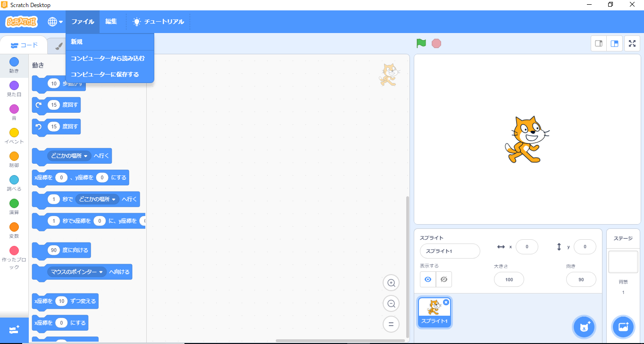
Task: Select the 変数 block category
Action: pyautogui.click(x=14, y=231)
